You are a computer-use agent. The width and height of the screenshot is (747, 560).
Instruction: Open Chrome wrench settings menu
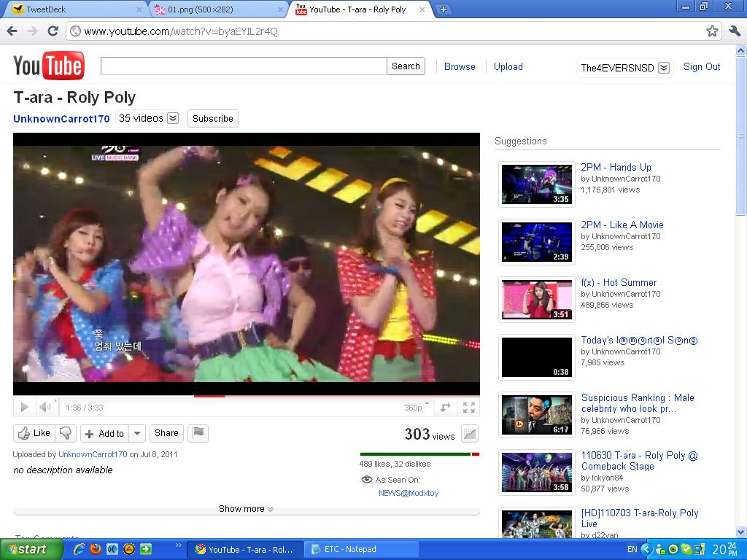(x=735, y=31)
